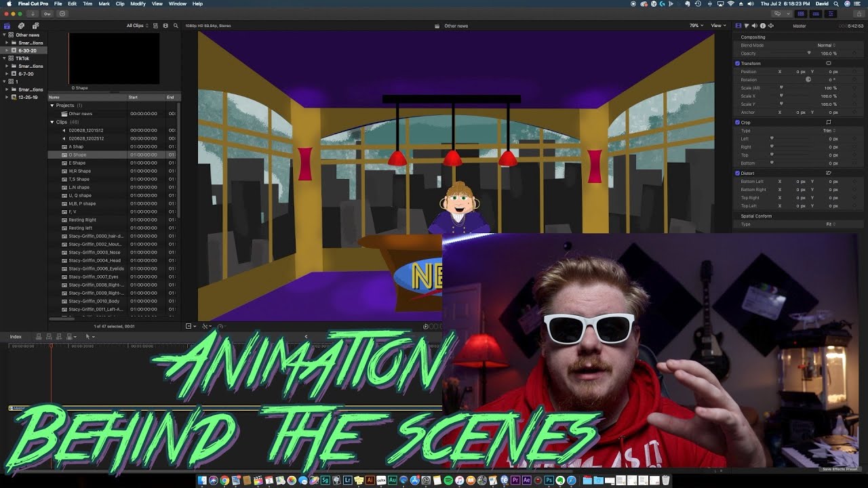Disable the Distort checkbox
Screen dimensions: 868x488
tap(737, 173)
